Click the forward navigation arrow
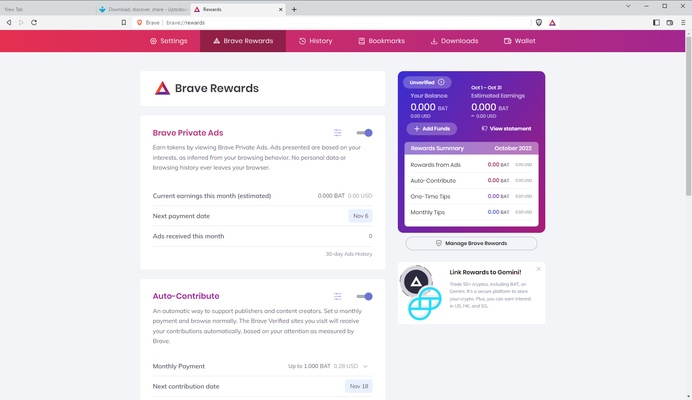 (21, 23)
